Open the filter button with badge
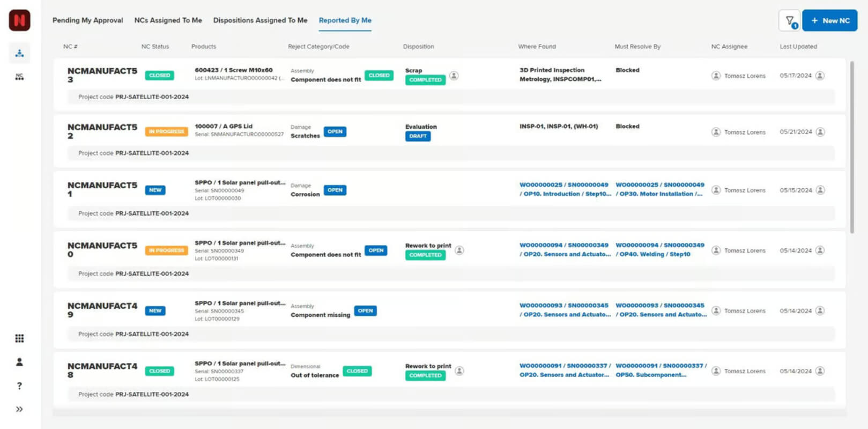Viewport: 868px width, 429px height. (x=789, y=21)
